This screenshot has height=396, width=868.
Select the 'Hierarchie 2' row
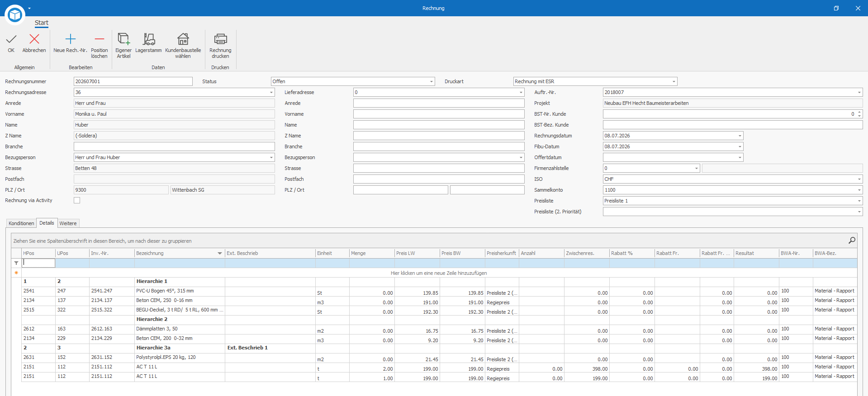pos(439,319)
